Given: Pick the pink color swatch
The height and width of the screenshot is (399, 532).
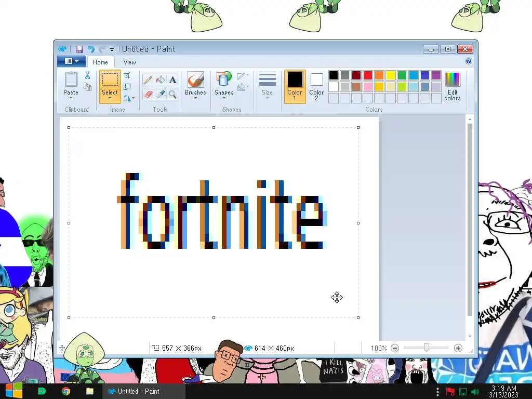Looking at the screenshot, I should 368,87.
